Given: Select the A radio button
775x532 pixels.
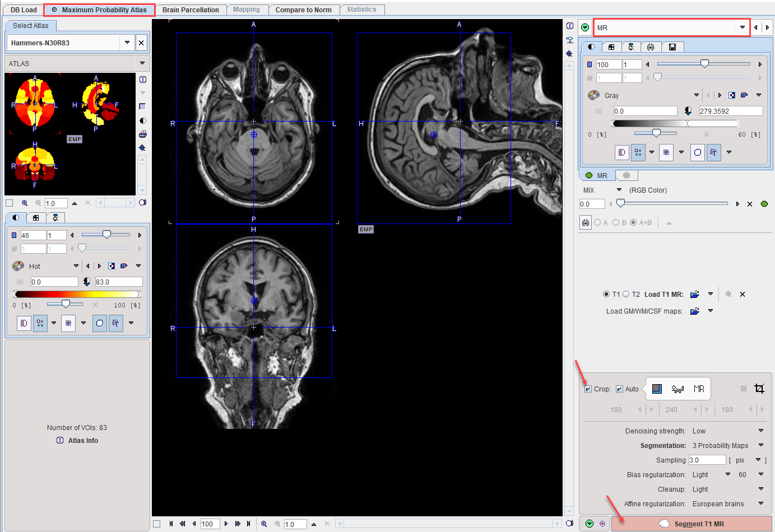Looking at the screenshot, I should [597, 222].
